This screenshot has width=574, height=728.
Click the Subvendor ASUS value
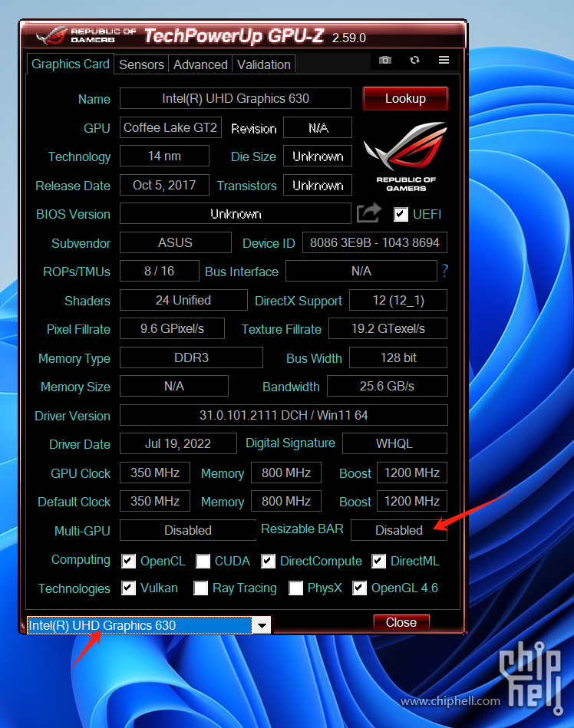[x=176, y=242]
